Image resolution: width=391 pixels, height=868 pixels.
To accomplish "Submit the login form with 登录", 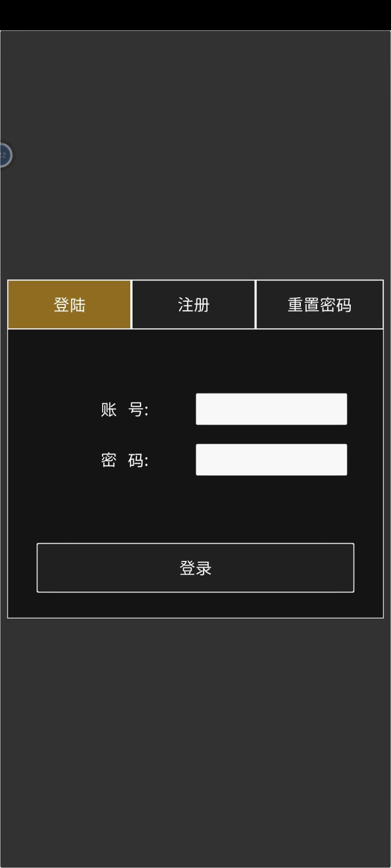I will [x=195, y=567].
